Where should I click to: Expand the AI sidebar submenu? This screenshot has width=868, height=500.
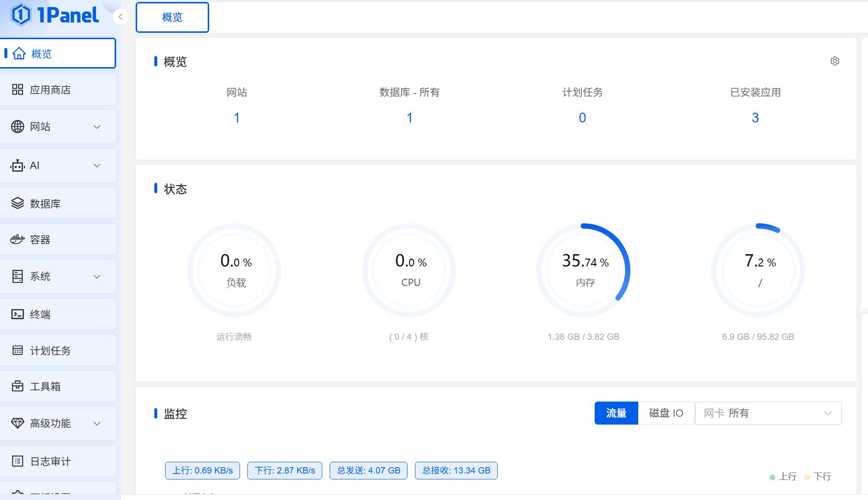tap(97, 166)
